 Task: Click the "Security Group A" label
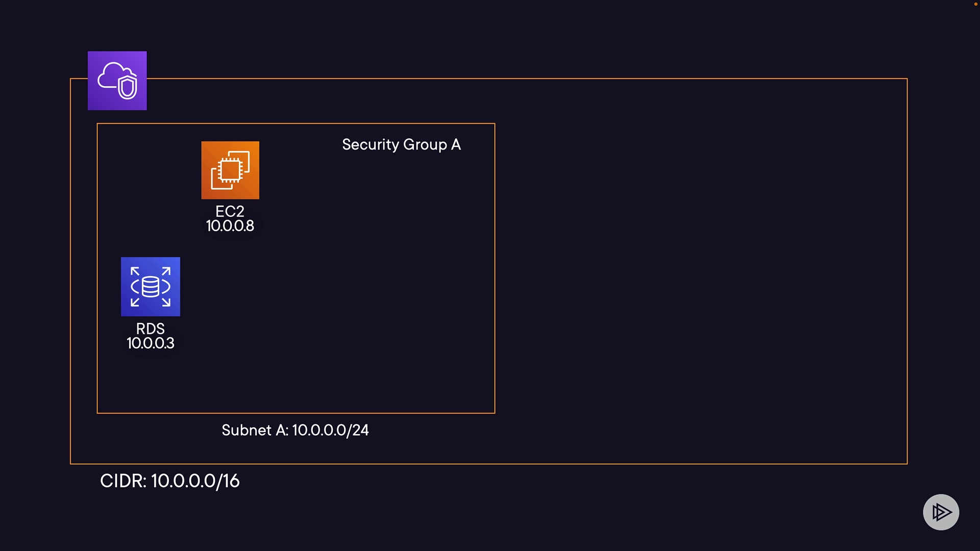click(401, 145)
